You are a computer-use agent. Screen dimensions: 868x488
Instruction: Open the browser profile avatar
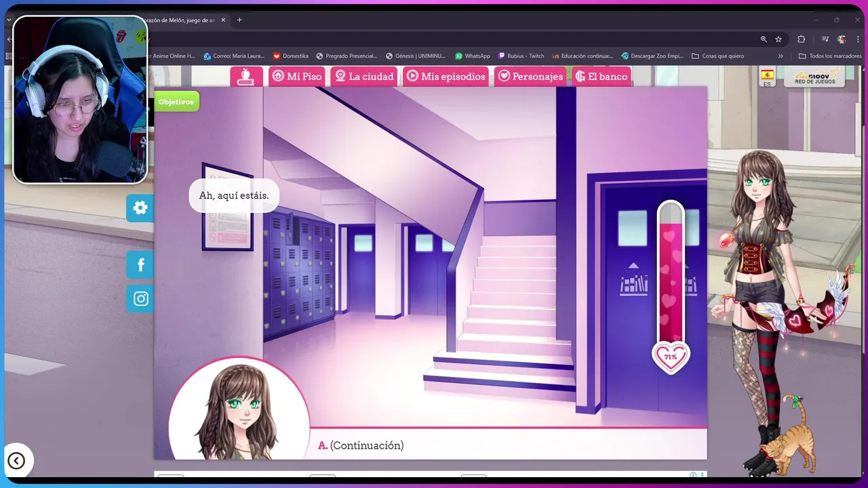point(842,39)
